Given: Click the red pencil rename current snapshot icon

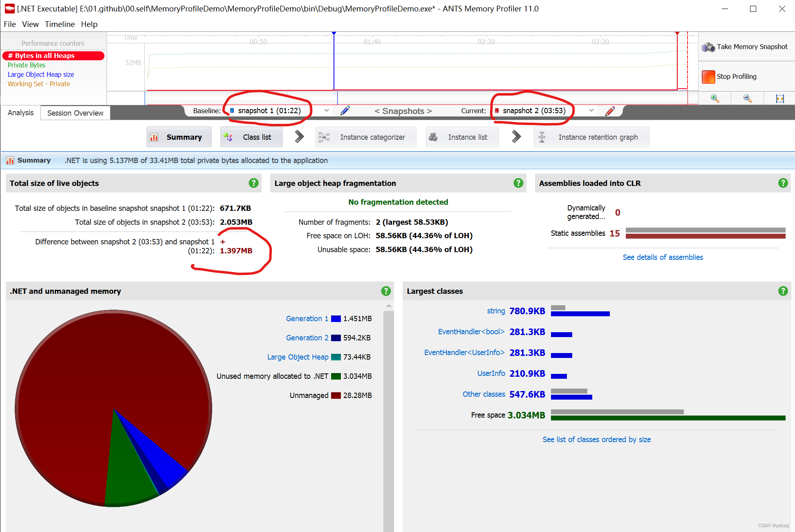Looking at the screenshot, I should pyautogui.click(x=610, y=111).
